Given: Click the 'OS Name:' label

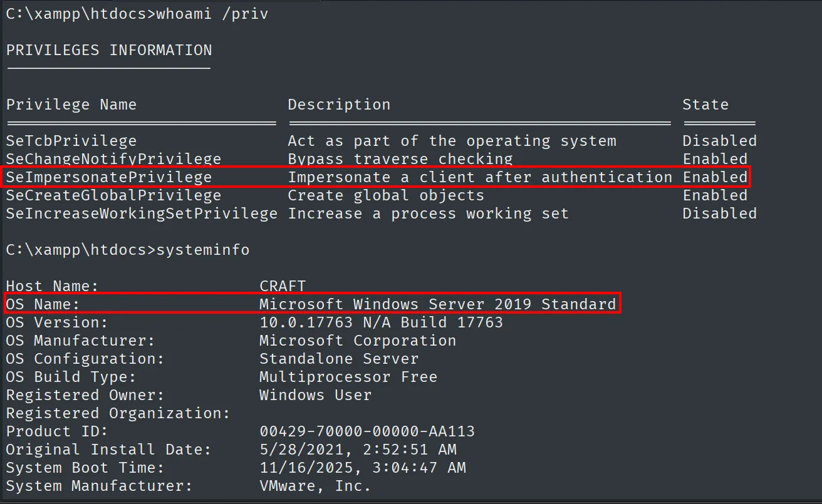Looking at the screenshot, I should 43,304.
